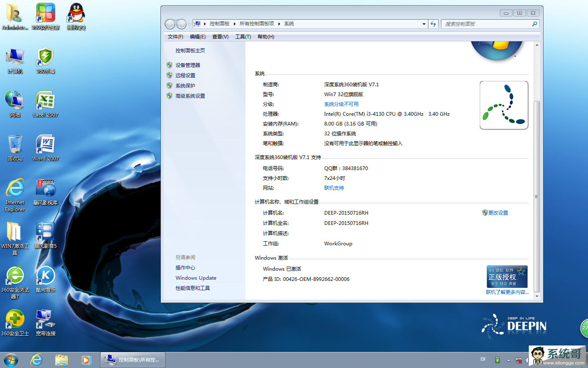The width and height of the screenshot is (588, 368).
Task: Launch the media player from the taskbar
Action: [86, 360]
